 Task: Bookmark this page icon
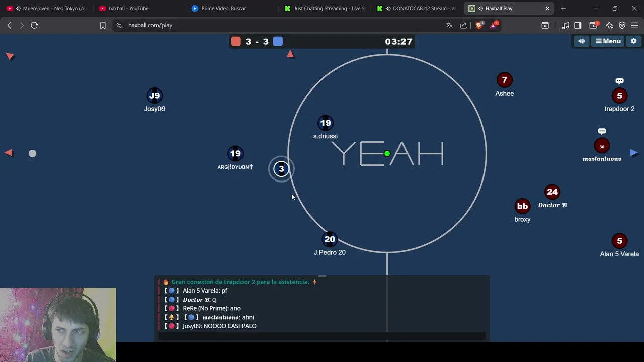[x=103, y=25]
